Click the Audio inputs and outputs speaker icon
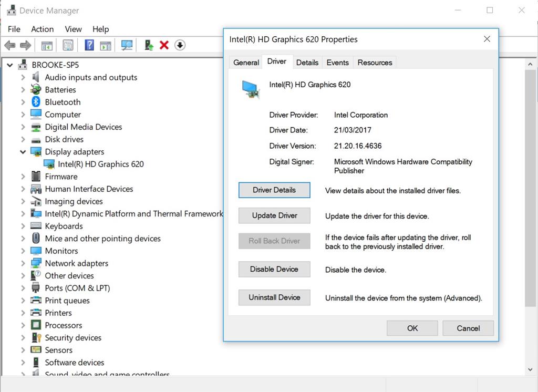The width and height of the screenshot is (538, 392). (36, 77)
